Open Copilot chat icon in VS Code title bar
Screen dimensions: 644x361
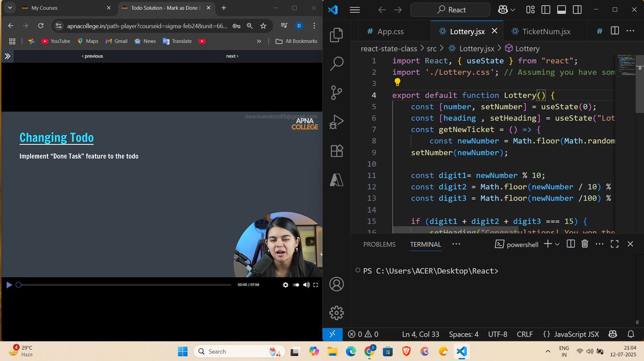tap(503, 10)
